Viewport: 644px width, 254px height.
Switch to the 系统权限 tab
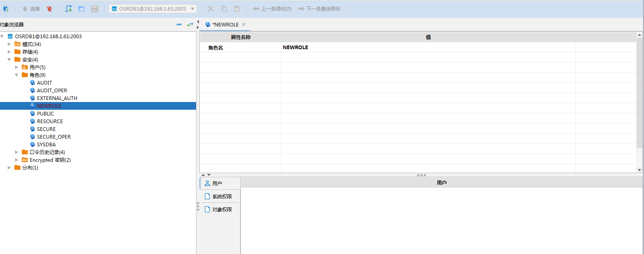[x=220, y=196]
